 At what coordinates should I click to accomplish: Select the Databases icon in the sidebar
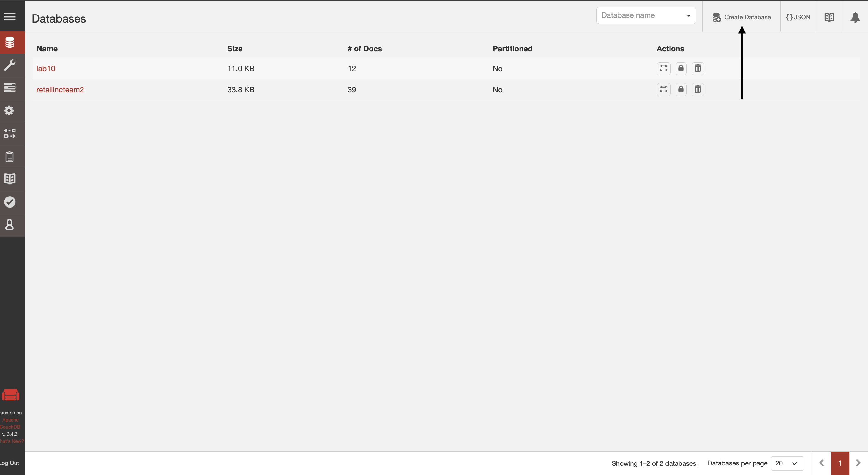point(10,42)
